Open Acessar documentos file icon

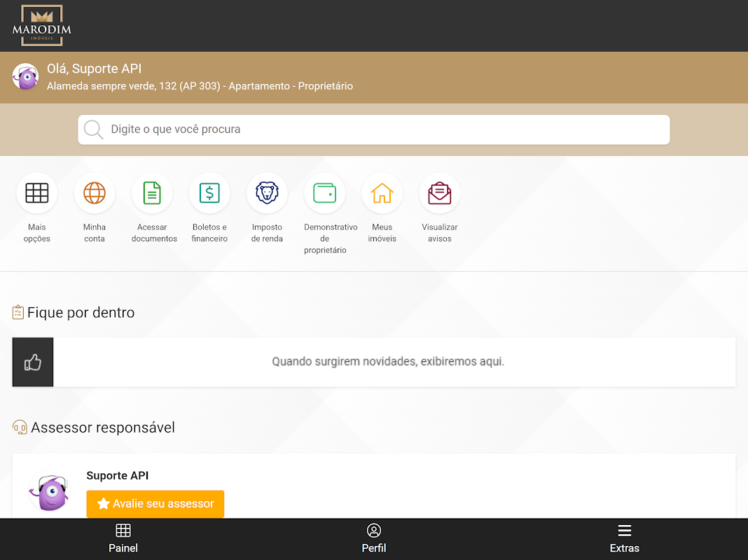tap(152, 193)
